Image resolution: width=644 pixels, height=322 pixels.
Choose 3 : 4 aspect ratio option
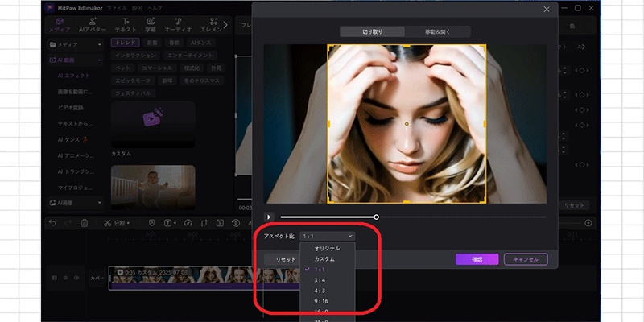point(328,280)
